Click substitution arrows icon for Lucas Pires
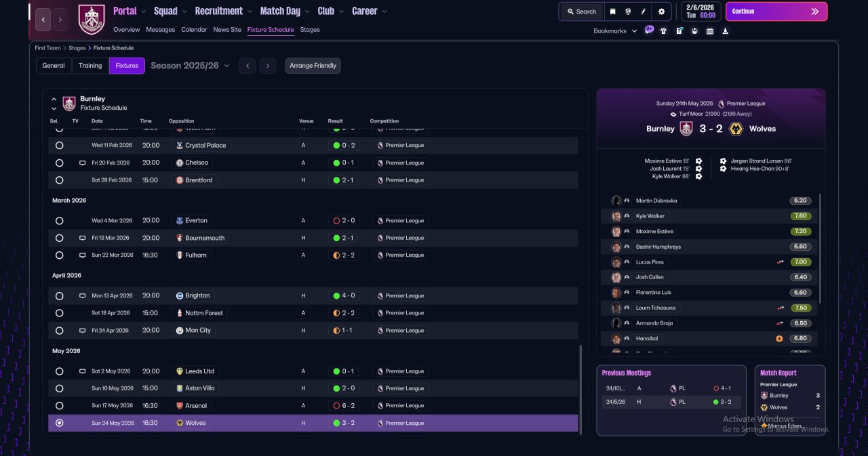The image size is (868, 456). [781, 262]
